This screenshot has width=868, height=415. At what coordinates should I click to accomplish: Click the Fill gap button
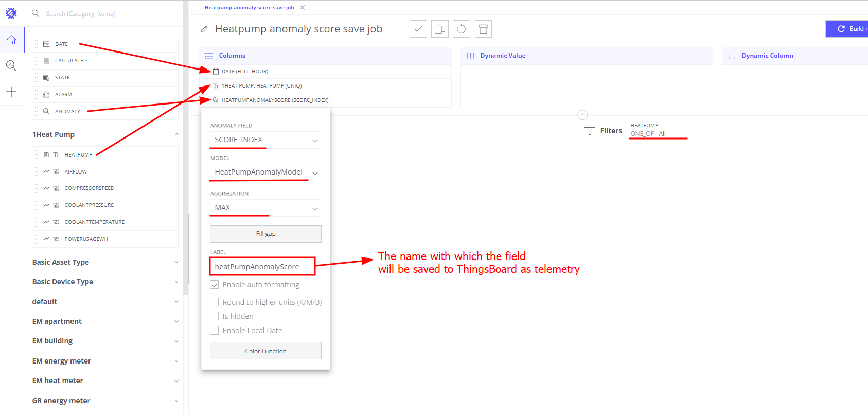tap(265, 234)
